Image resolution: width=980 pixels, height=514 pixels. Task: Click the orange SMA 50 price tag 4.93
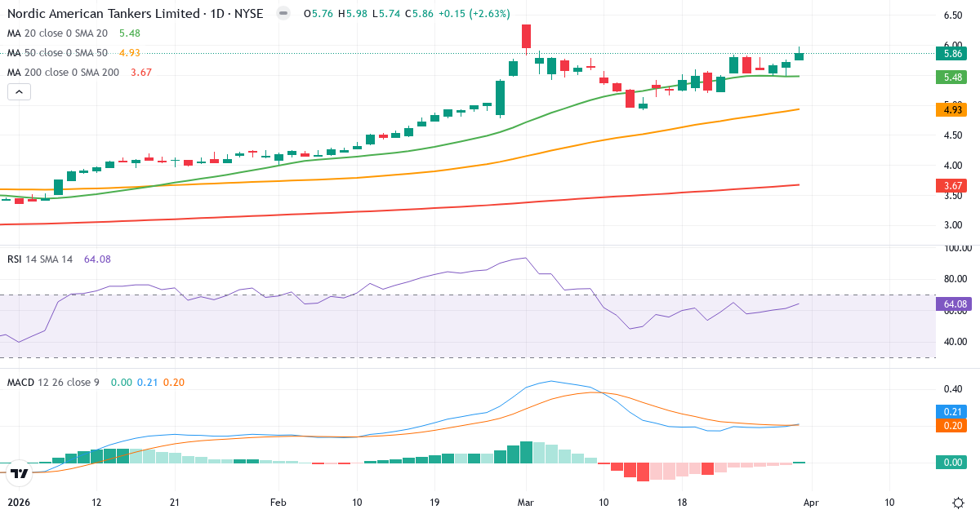951,109
